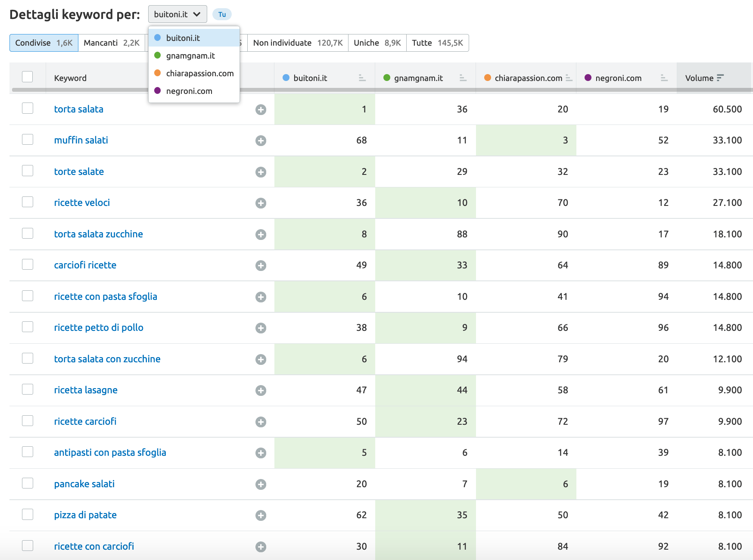
Task: Tick the checkbox for torte salate
Action: click(x=28, y=171)
